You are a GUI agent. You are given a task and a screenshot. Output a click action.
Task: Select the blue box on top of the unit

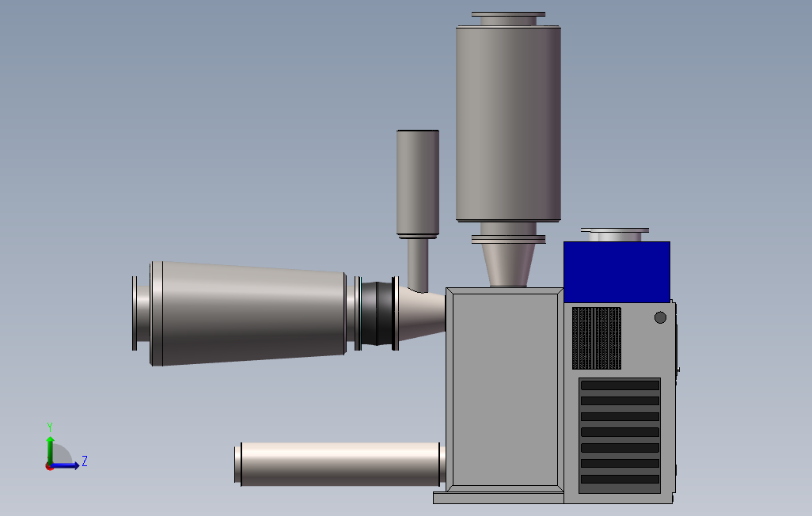[617, 272]
